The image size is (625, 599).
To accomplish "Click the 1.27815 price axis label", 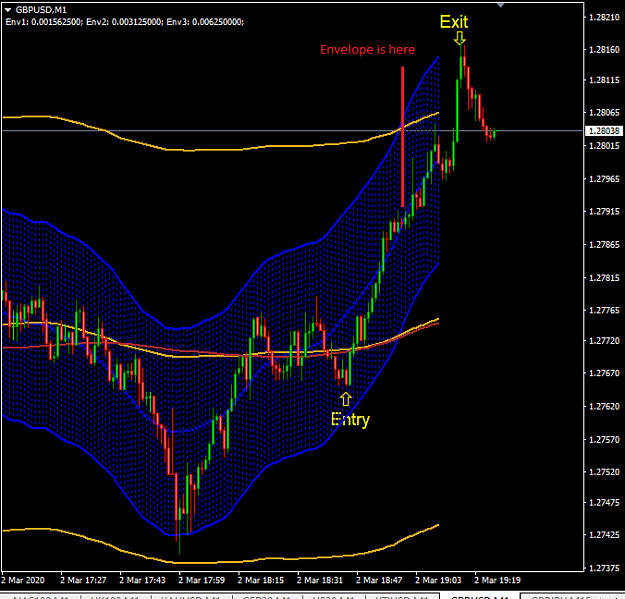I will click(x=604, y=278).
